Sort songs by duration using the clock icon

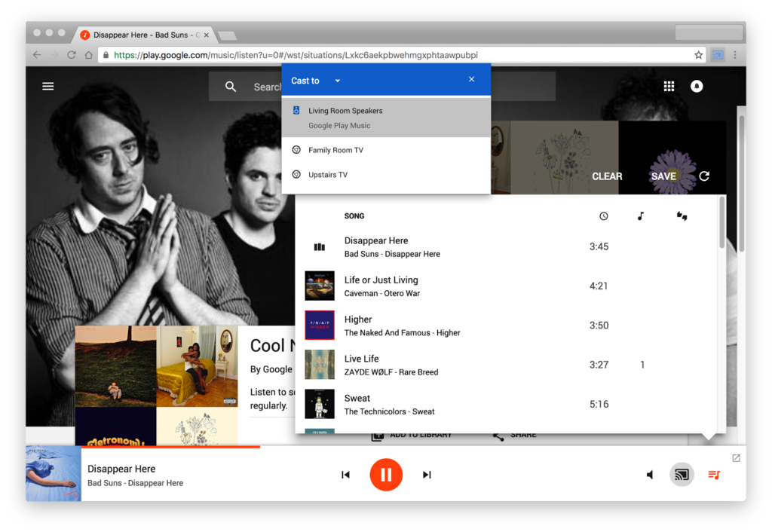tap(603, 216)
